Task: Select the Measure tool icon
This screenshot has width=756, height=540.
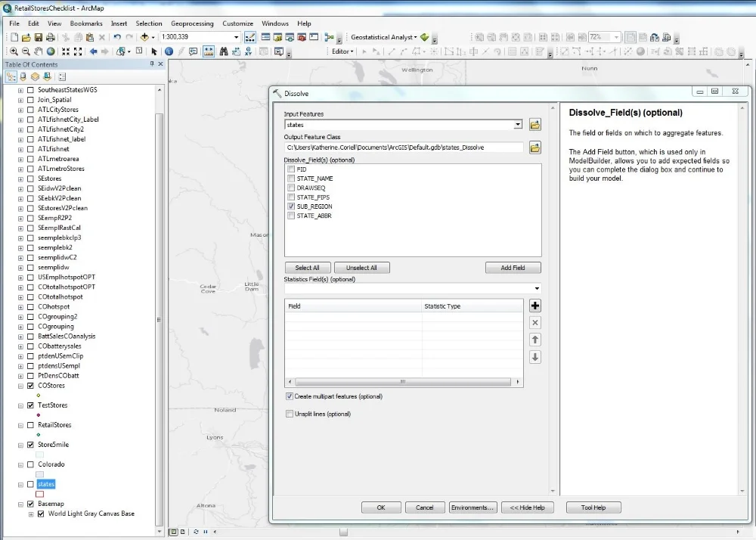Action: click(x=209, y=51)
